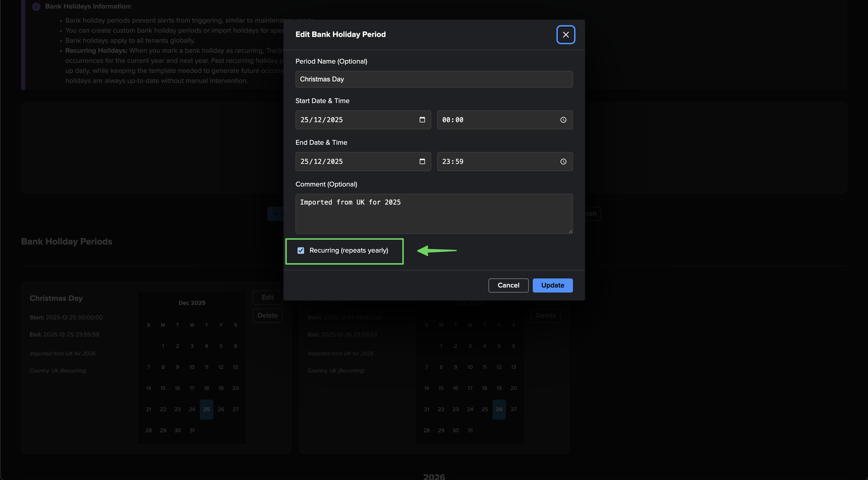
Task: Click the Update button
Action: (552, 285)
